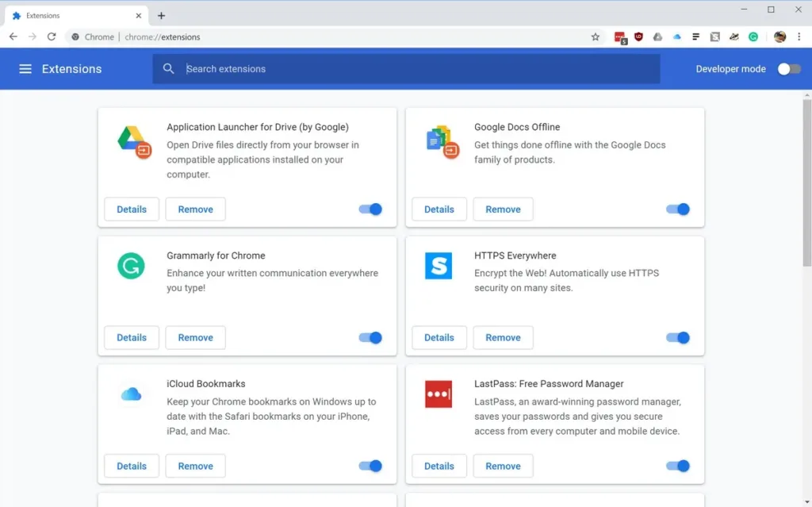Disable Application Launcher for Drive extension

click(370, 209)
